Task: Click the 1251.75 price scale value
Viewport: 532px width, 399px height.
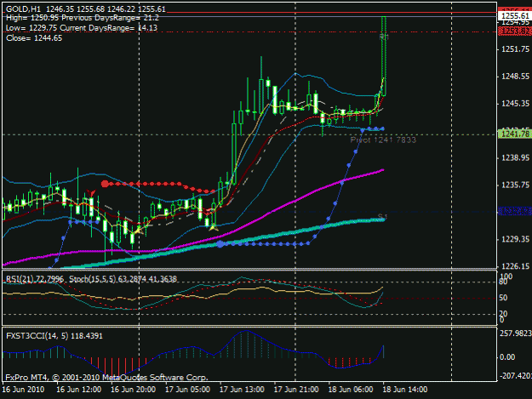Action: 515,49
